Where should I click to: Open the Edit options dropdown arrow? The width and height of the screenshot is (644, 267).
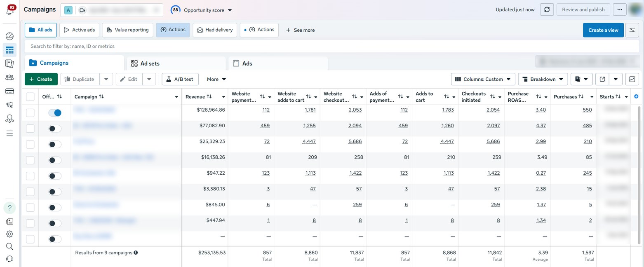point(149,79)
